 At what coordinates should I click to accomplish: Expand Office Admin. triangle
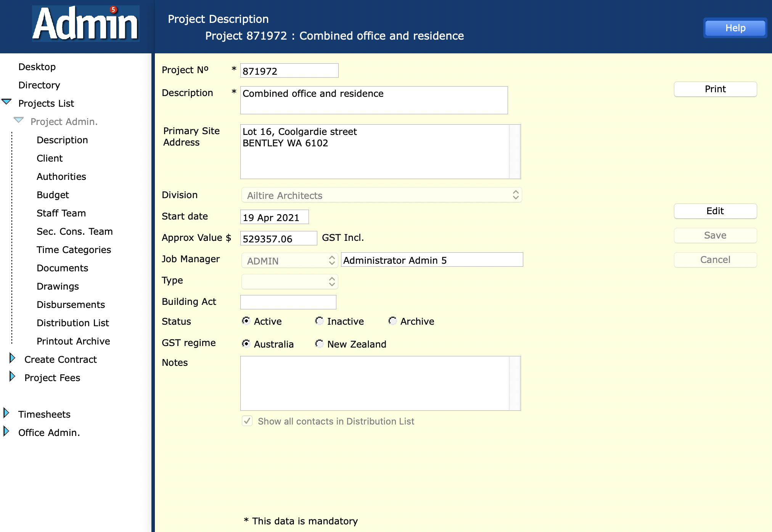6,431
